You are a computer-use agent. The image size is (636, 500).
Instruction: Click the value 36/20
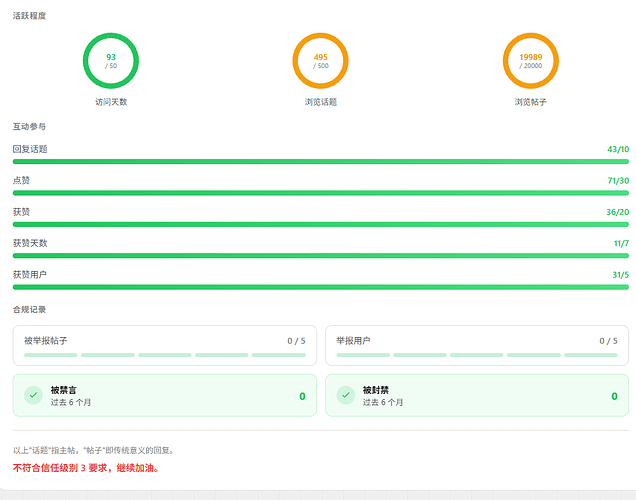(x=617, y=212)
